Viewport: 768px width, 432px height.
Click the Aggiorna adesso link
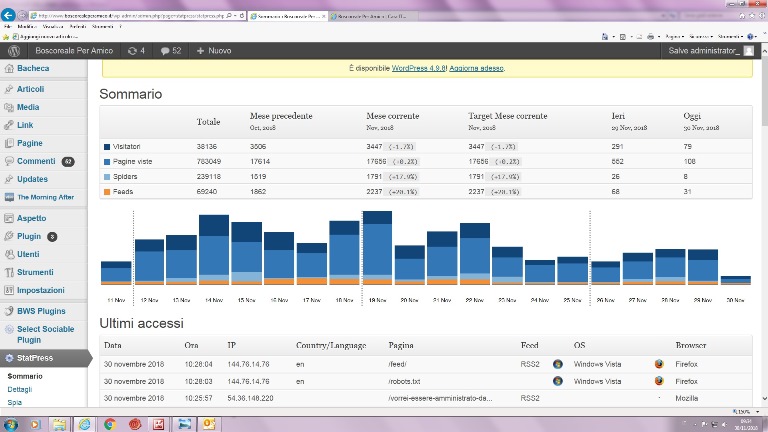tap(476, 68)
